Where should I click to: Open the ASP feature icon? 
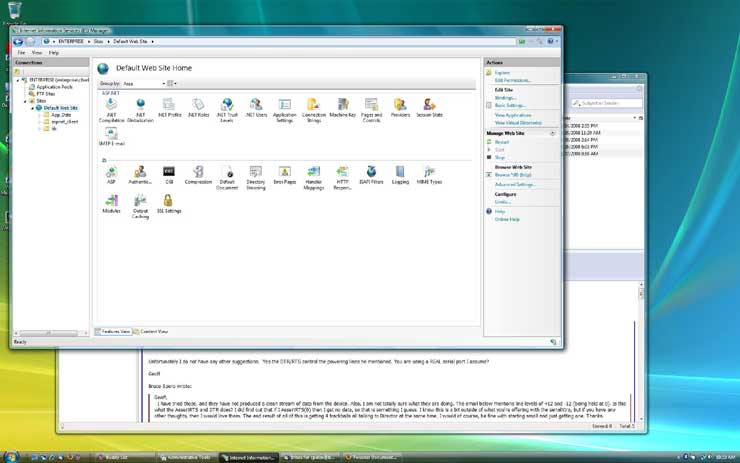[111, 172]
